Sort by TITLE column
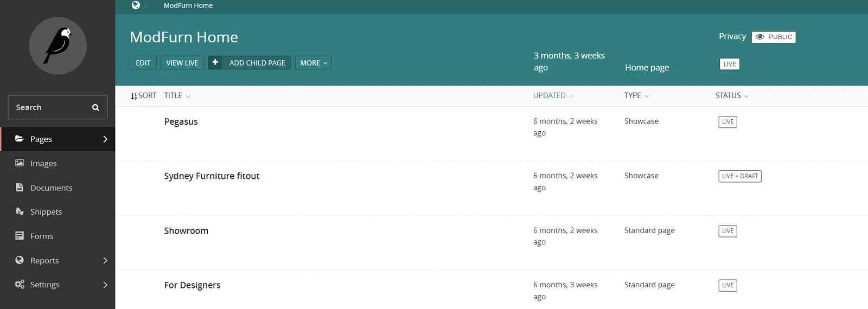868x309 pixels. (x=177, y=95)
